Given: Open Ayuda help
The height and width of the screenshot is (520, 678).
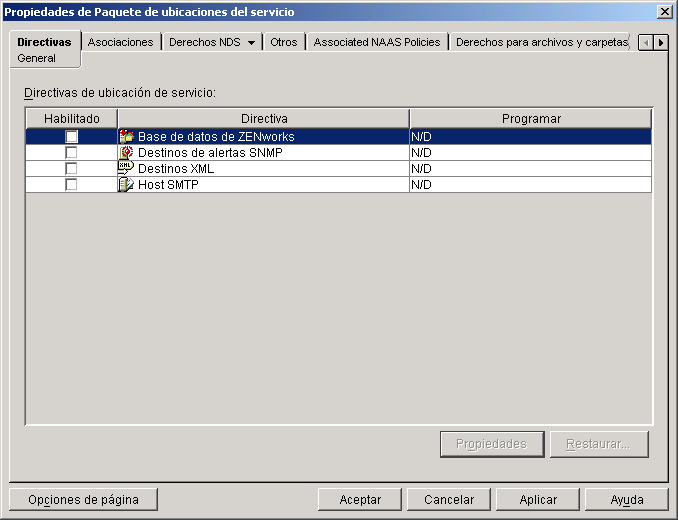Looking at the screenshot, I should 627,500.
